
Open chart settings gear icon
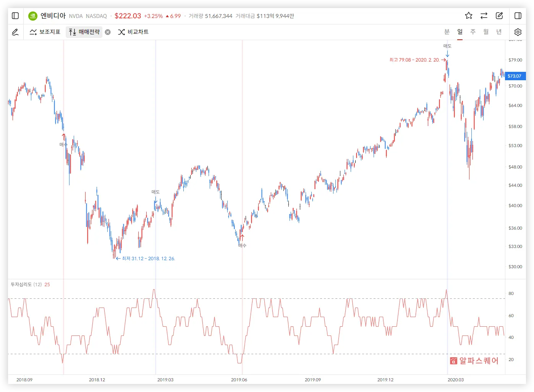click(x=518, y=32)
